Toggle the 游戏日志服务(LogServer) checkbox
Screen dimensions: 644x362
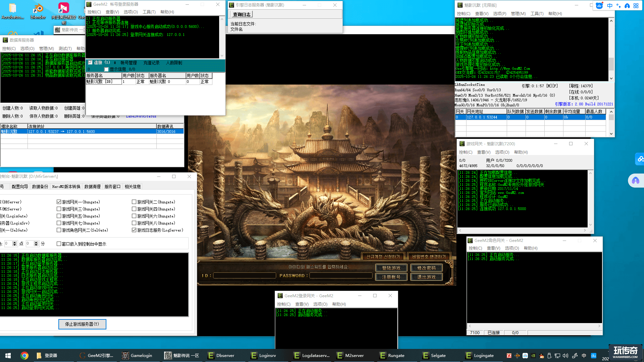pos(134,230)
